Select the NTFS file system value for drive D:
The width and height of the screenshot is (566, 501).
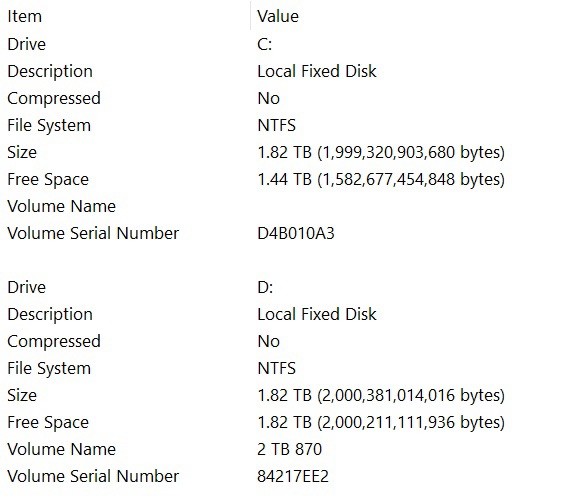tap(277, 369)
